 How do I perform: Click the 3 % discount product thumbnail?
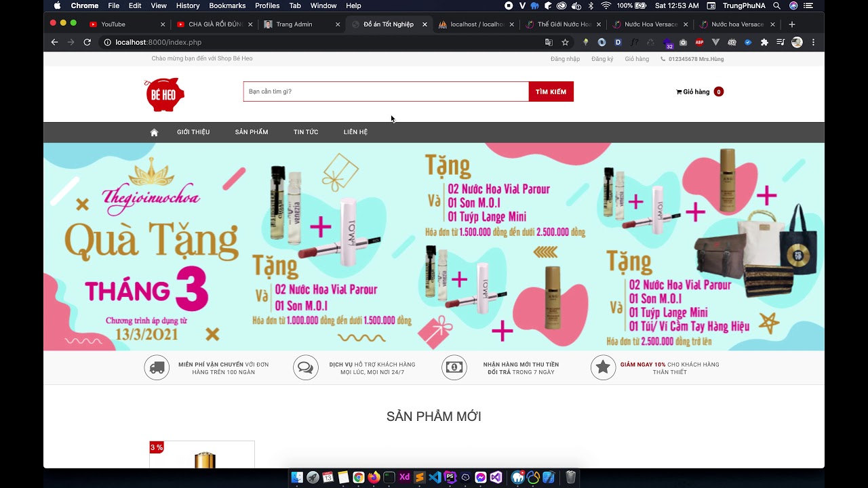[202, 455]
